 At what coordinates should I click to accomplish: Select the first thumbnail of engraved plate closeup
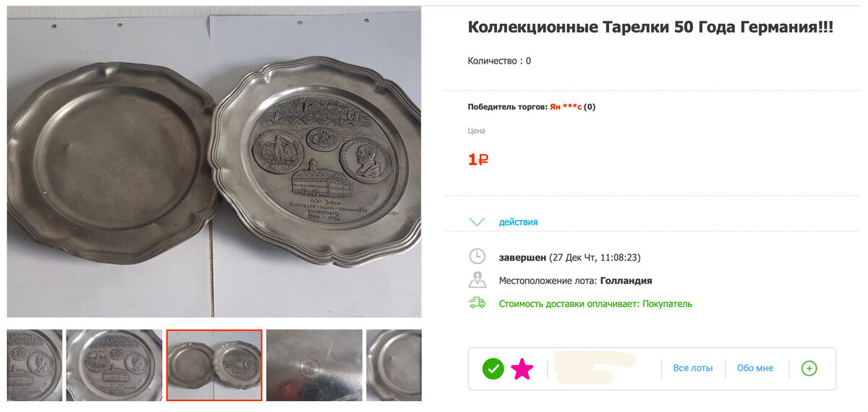35,365
